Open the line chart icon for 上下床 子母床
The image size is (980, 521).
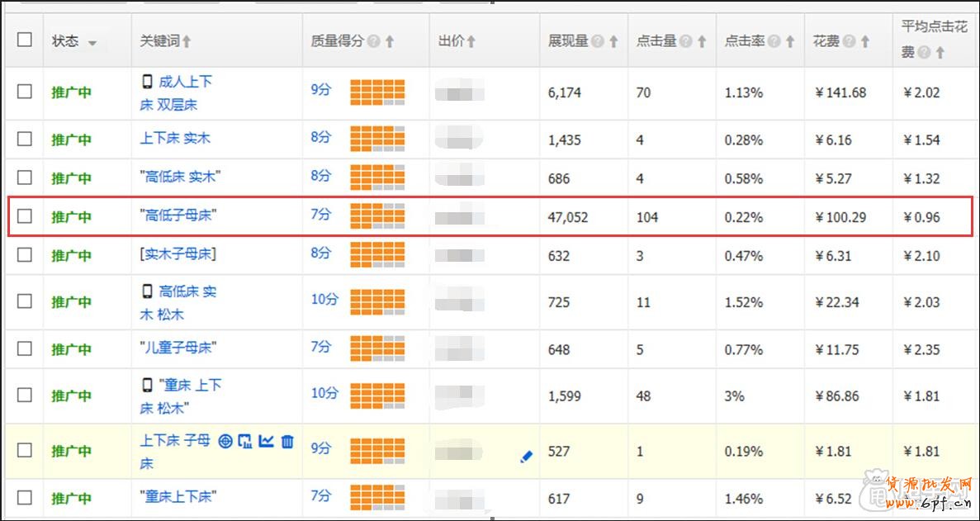(x=266, y=442)
